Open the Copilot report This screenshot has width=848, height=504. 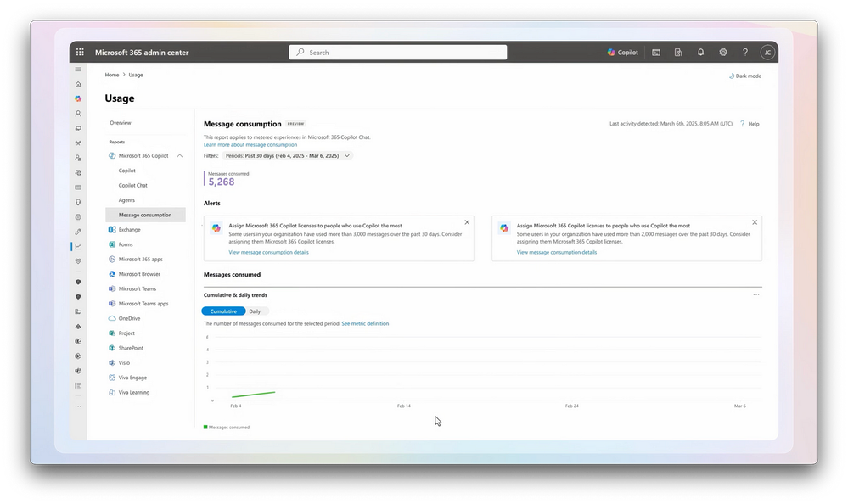[x=127, y=171]
